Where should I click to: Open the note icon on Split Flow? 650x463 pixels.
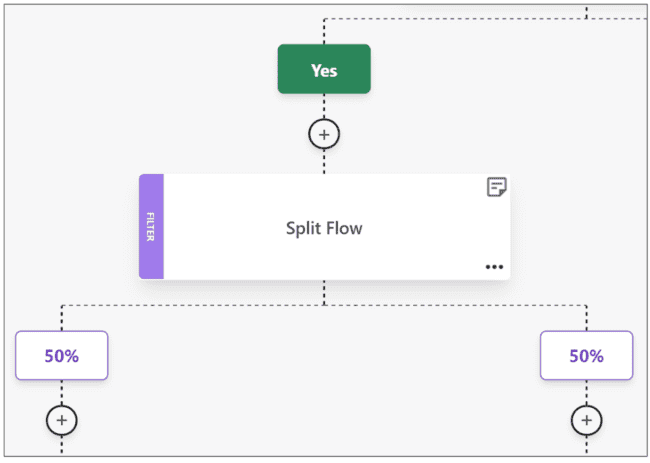click(x=496, y=187)
